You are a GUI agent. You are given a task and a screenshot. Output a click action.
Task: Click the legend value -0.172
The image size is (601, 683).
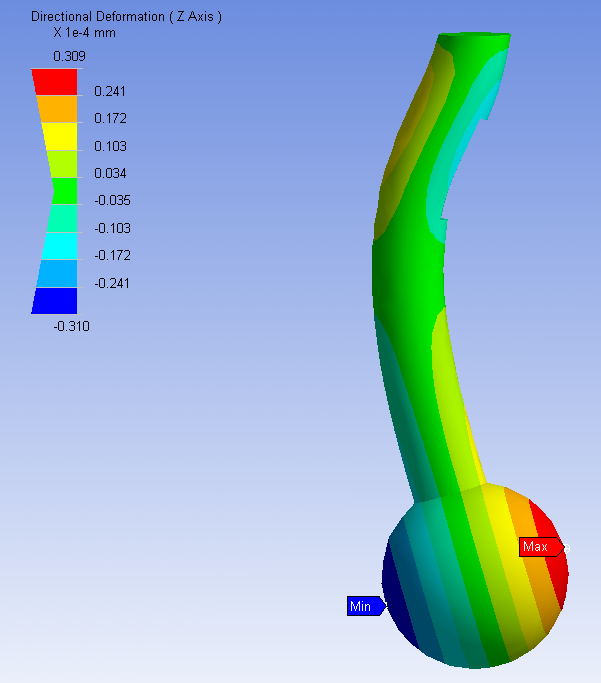point(112,255)
